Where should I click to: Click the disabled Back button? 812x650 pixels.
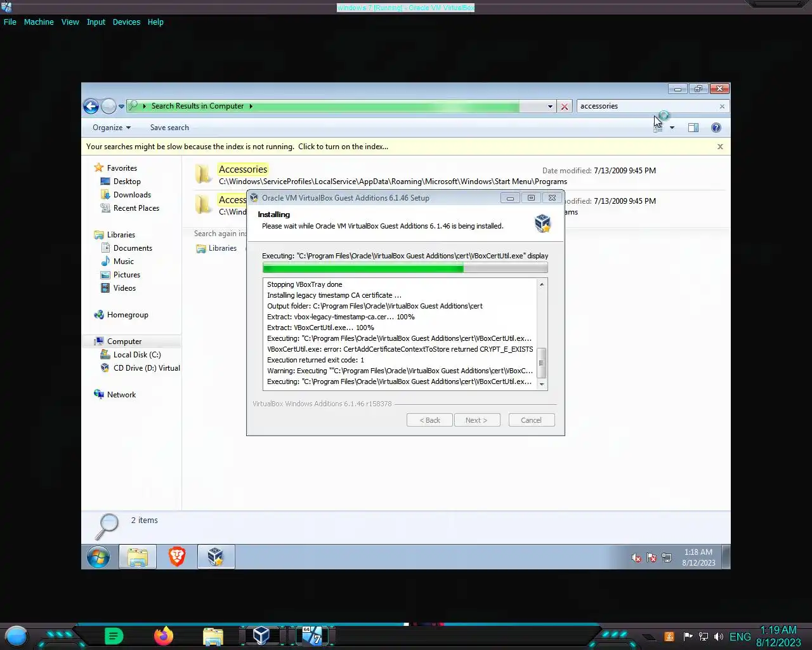(x=429, y=420)
